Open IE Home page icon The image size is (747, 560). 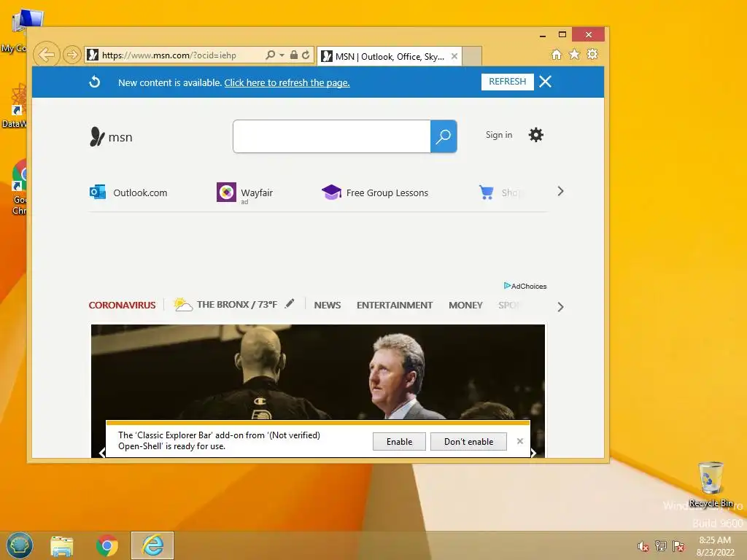(557, 54)
